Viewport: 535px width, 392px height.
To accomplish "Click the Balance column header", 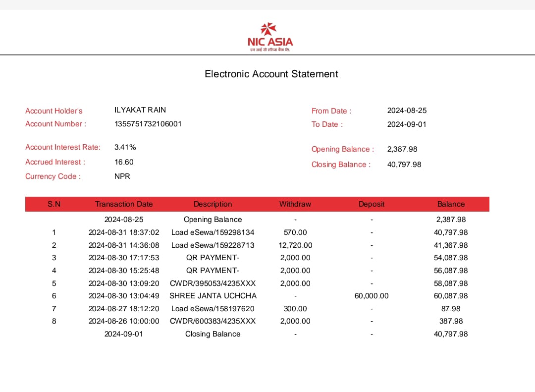I will [x=451, y=204].
